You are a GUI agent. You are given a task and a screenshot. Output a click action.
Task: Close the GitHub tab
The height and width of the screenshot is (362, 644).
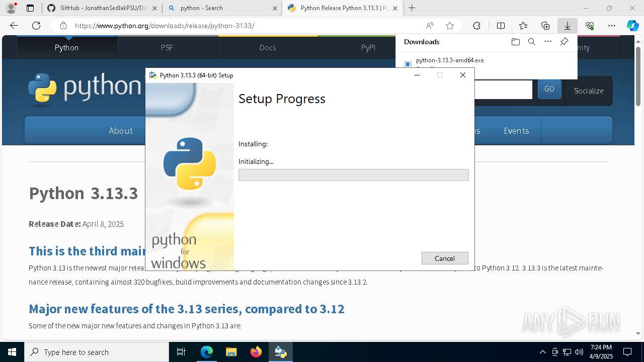click(154, 8)
